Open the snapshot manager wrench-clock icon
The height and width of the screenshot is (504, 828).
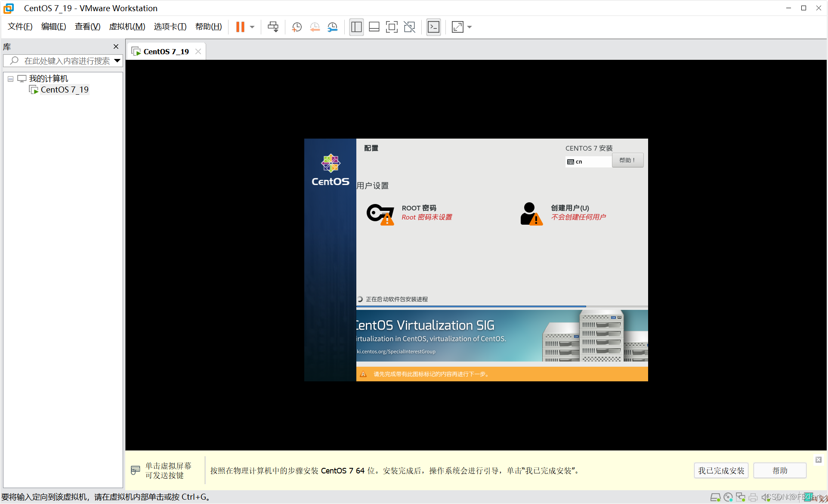[x=332, y=27]
